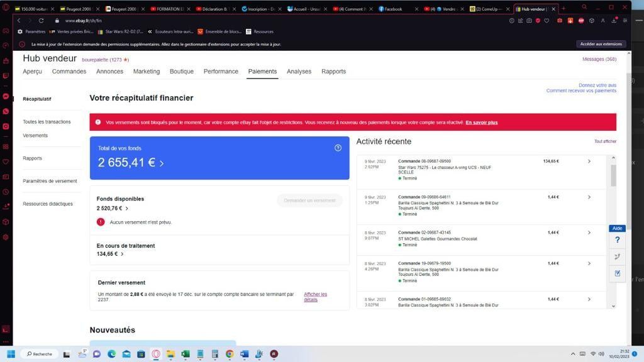The height and width of the screenshot is (362, 644).
Task: Switch to the Commandes tab
Action: click(69, 72)
